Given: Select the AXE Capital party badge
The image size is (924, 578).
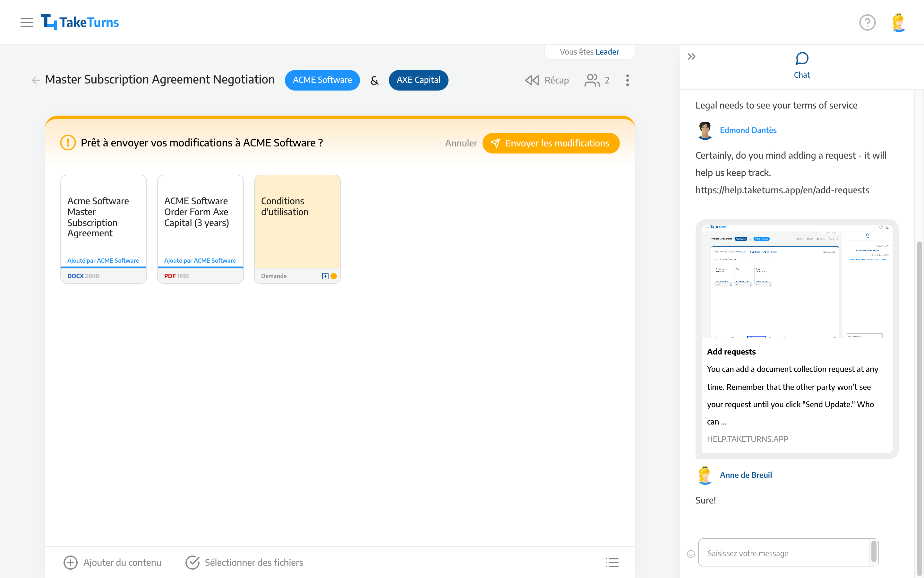Looking at the screenshot, I should (418, 80).
